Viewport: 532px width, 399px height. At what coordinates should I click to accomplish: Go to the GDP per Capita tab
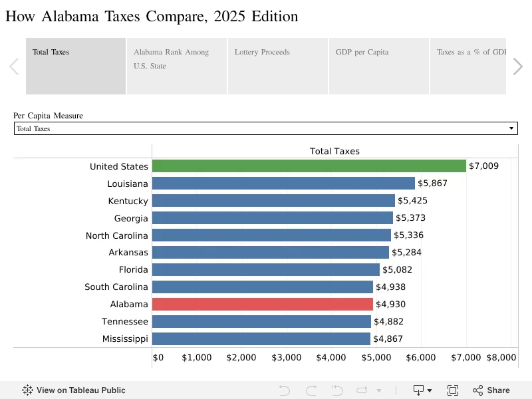[x=379, y=66]
